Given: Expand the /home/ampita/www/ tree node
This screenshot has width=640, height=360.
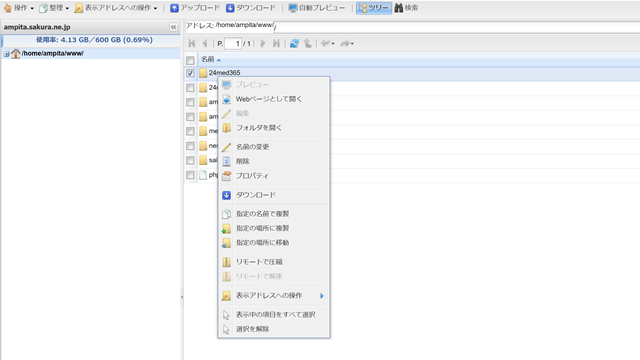Looking at the screenshot, I should pos(7,53).
